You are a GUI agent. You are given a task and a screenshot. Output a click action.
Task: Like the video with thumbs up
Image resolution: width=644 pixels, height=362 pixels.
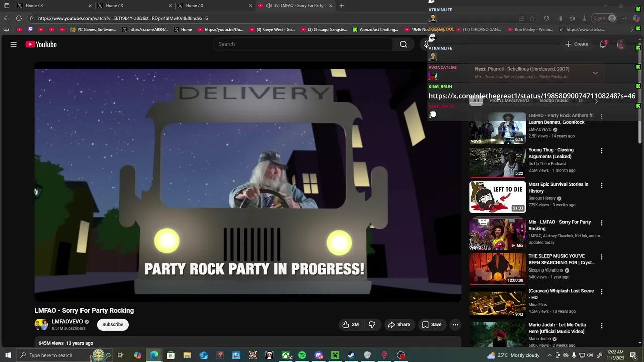pyautogui.click(x=350, y=325)
